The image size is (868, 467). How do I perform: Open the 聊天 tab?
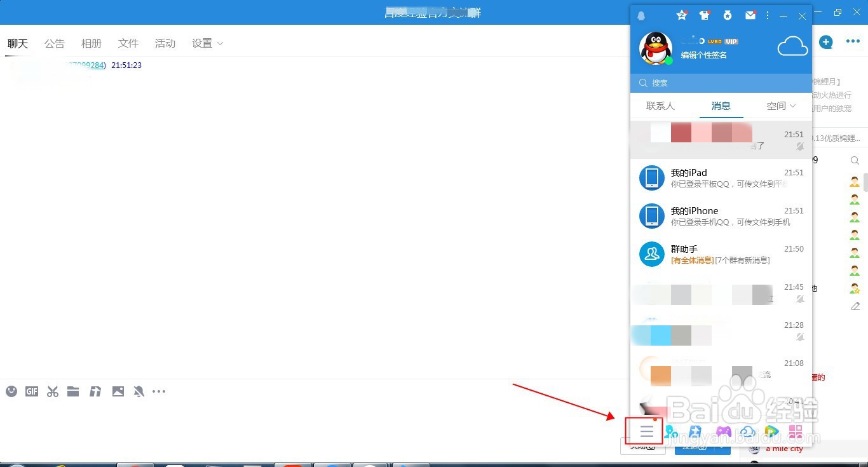click(18, 43)
